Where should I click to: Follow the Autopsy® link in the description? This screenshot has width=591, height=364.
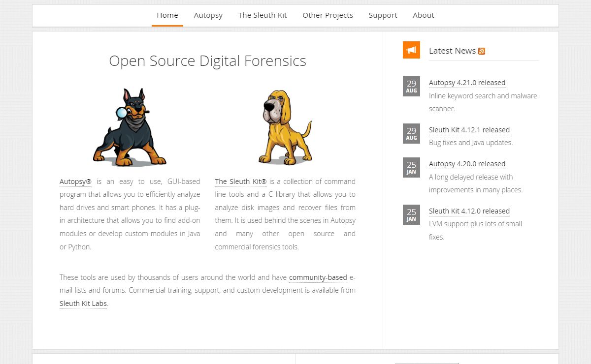[x=76, y=182]
